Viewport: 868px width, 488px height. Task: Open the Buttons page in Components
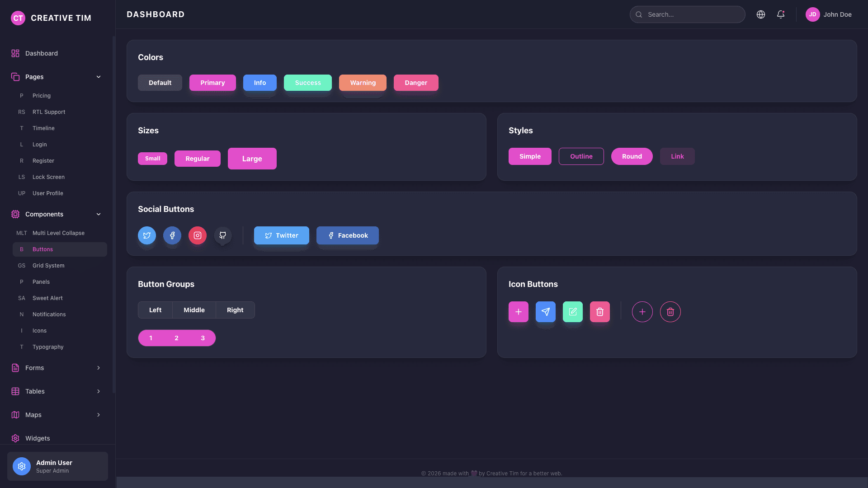point(60,249)
